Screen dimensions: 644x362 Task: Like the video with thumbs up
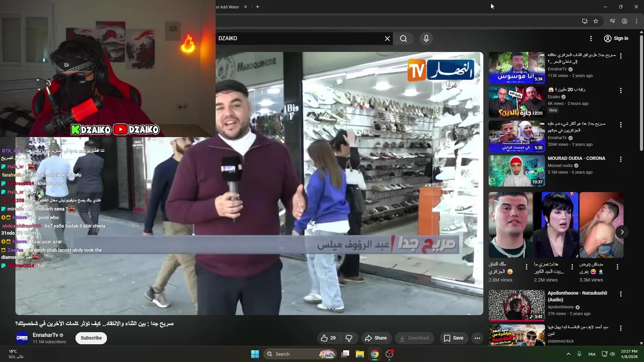click(x=329, y=338)
